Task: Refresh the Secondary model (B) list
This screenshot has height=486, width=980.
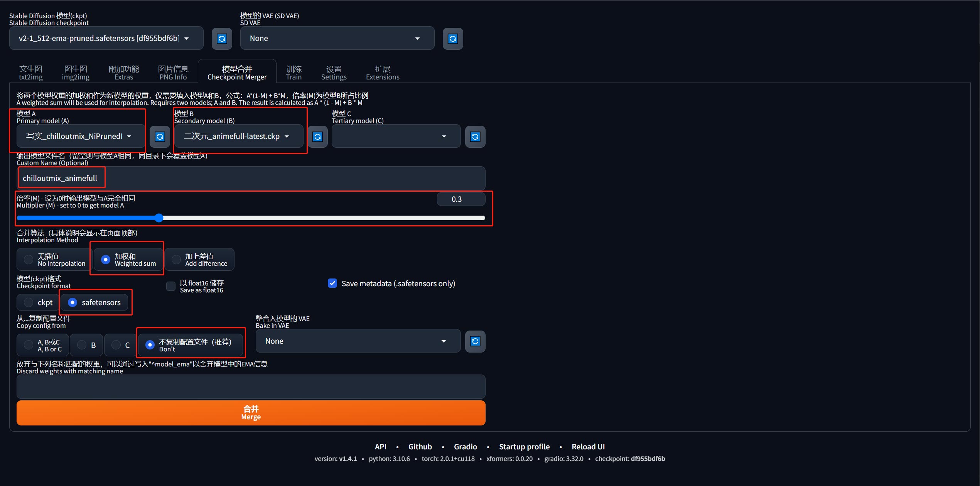Action: pyautogui.click(x=317, y=137)
